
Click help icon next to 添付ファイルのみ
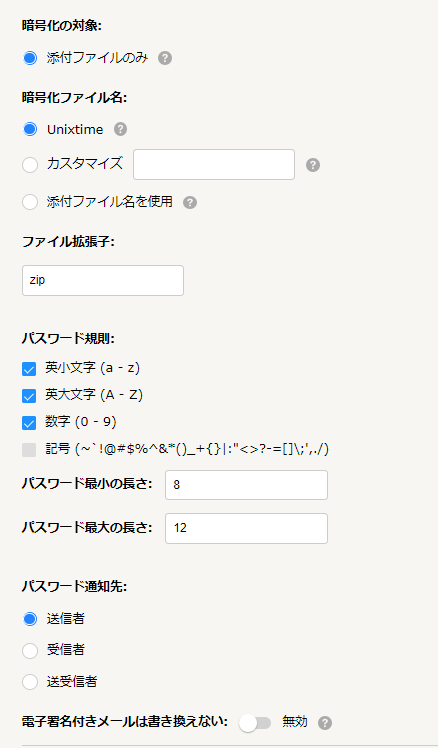[165, 58]
